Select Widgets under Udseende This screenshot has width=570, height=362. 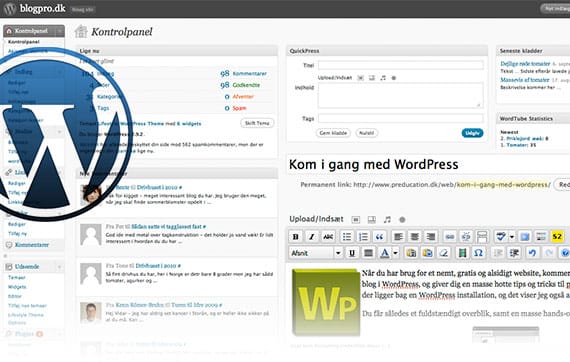[x=17, y=287]
